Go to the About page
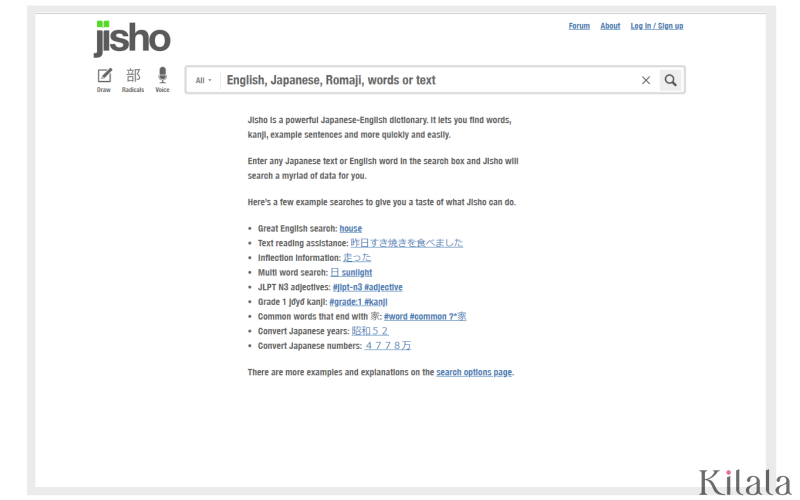This screenshot has height=500, width=800. (610, 26)
